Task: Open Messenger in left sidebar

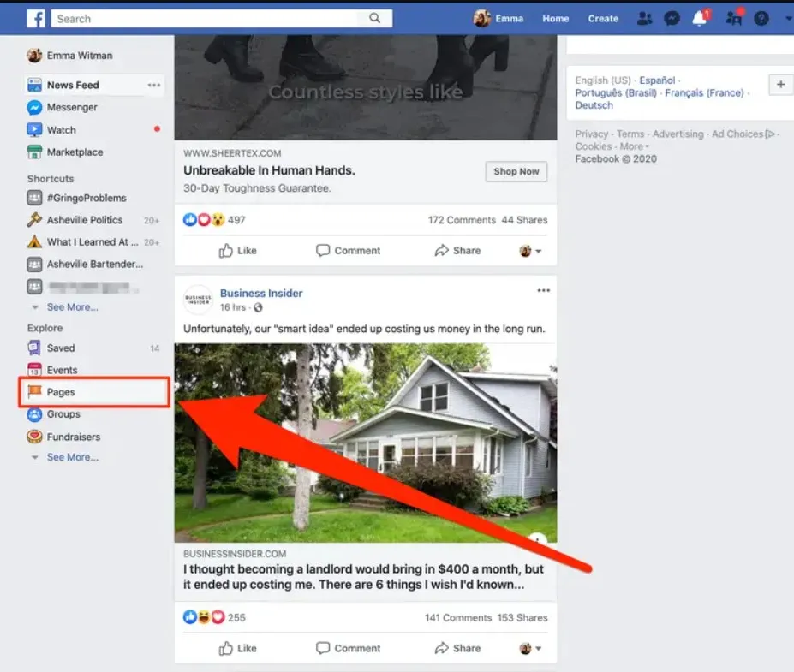Action: 72,107
